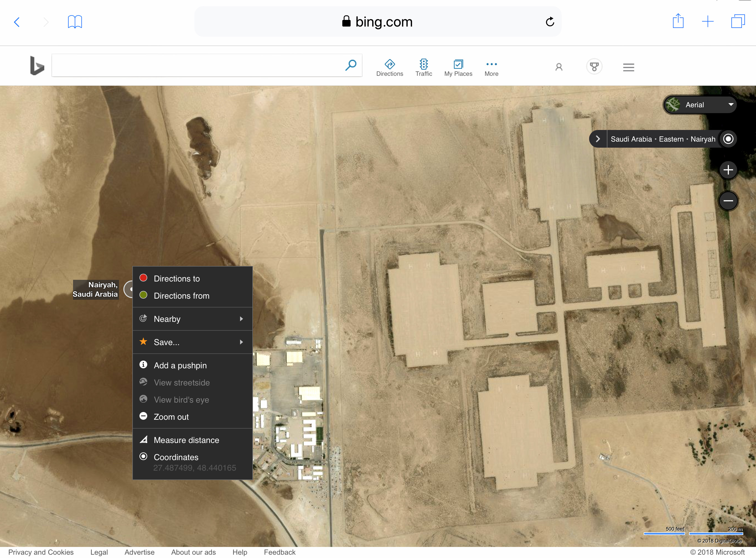The width and height of the screenshot is (756, 558).
Task: Select Add a pushpin menu entry
Action: point(192,365)
